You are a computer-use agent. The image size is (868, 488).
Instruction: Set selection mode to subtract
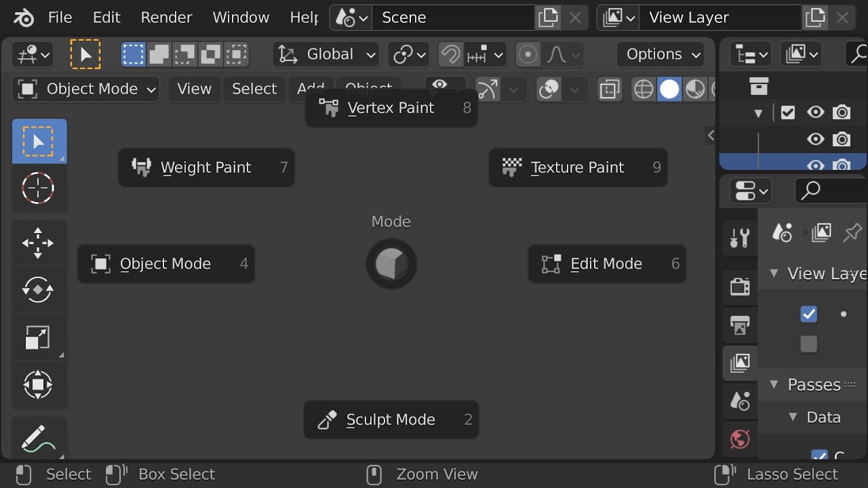point(185,54)
